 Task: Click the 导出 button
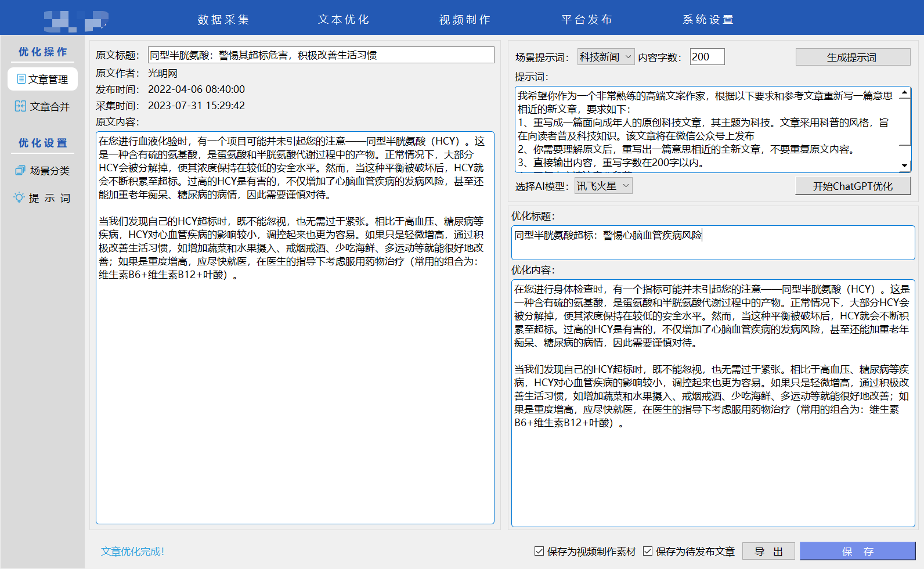769,551
